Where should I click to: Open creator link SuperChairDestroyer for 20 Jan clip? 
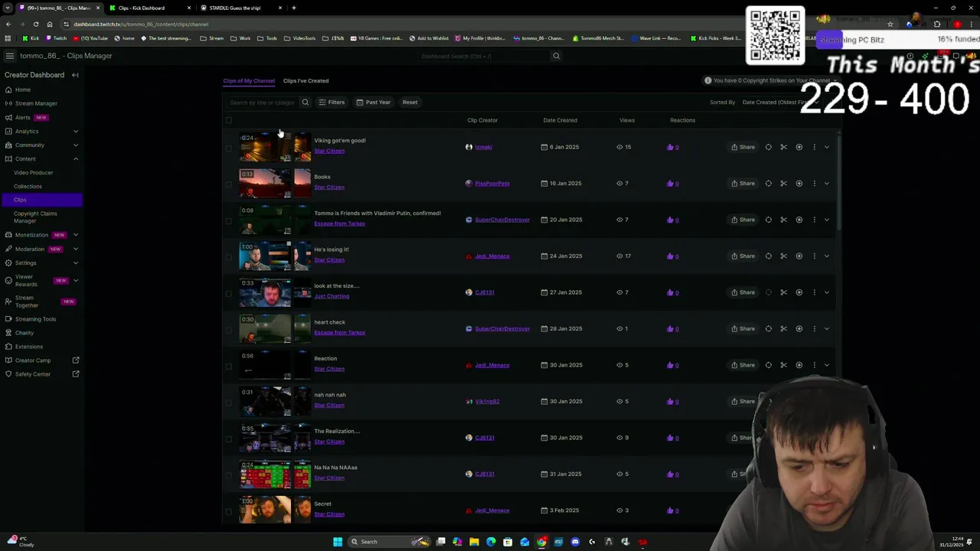502,220
